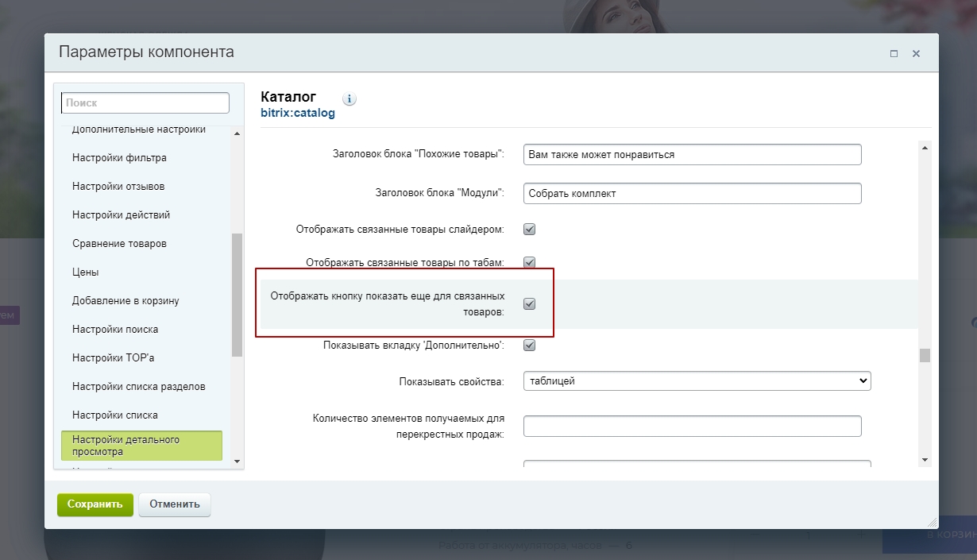Open Настройки списка разделов section

coord(139,387)
